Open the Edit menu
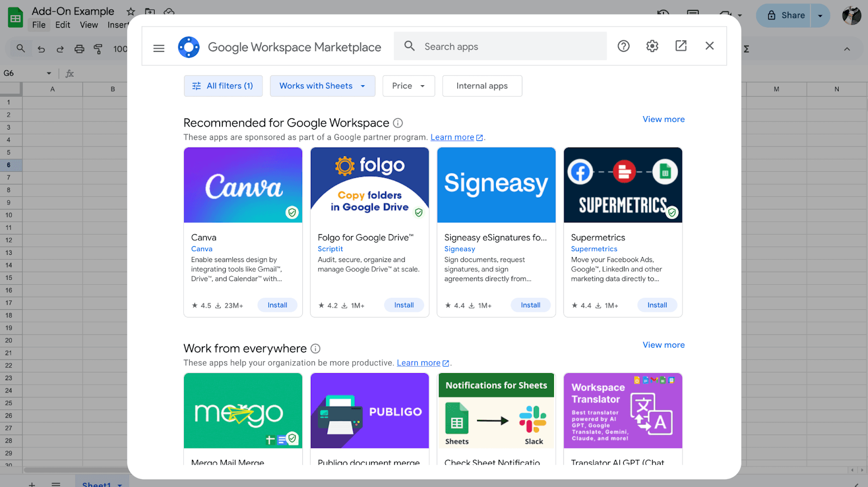 [62, 25]
